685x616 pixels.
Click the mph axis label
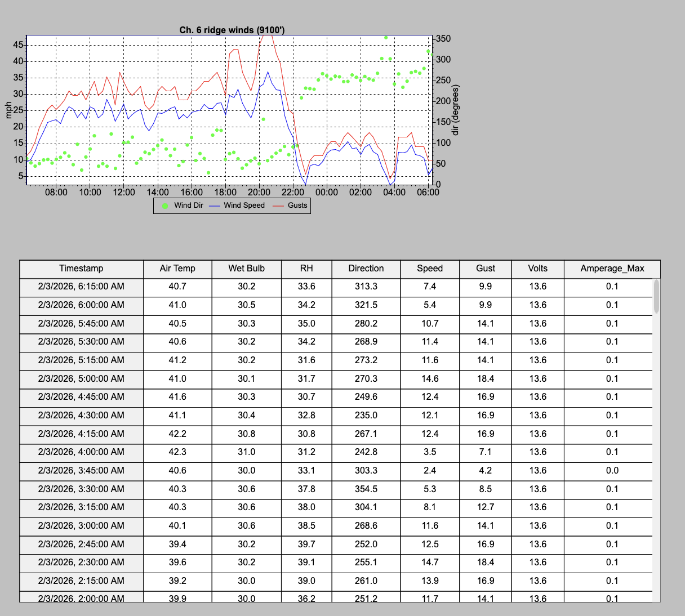click(x=9, y=110)
